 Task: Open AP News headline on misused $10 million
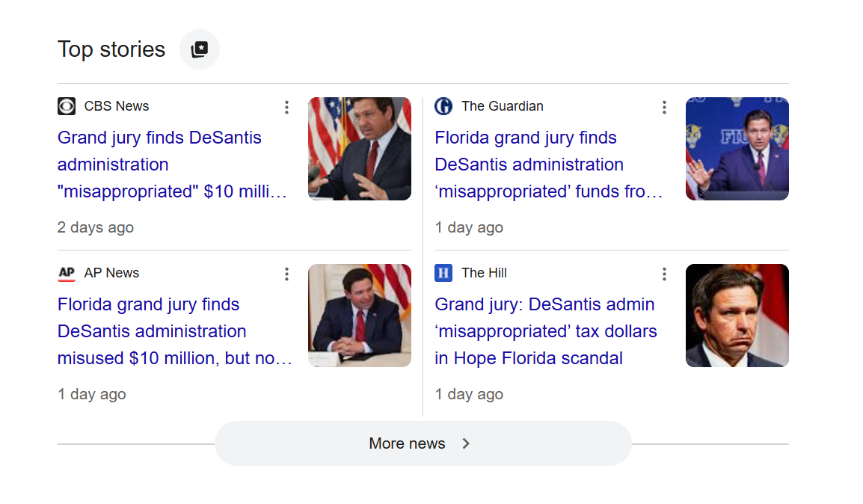(x=174, y=331)
